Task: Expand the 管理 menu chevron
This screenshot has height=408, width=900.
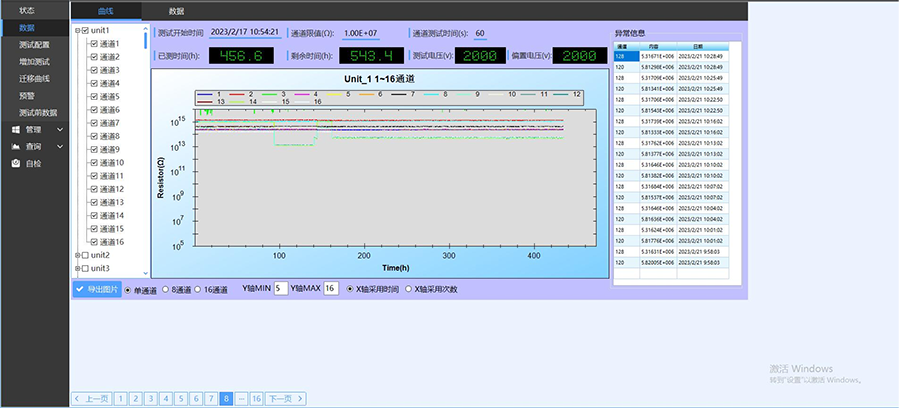Action: pyautogui.click(x=60, y=129)
